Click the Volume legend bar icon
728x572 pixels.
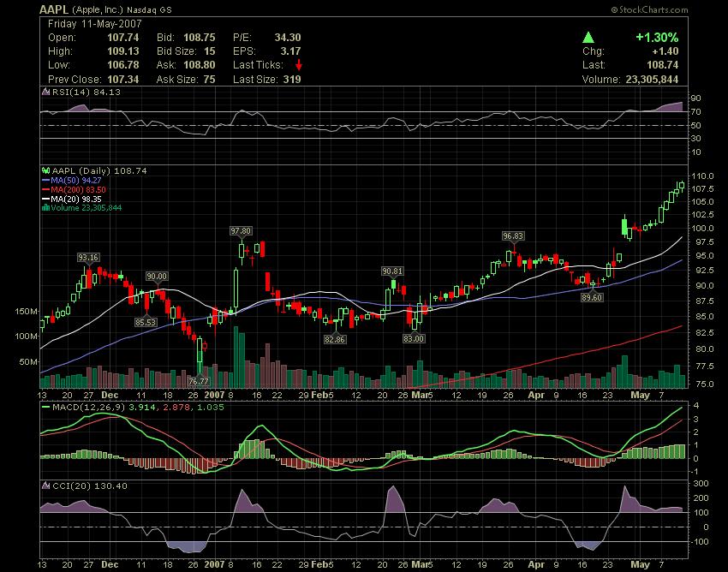45,207
